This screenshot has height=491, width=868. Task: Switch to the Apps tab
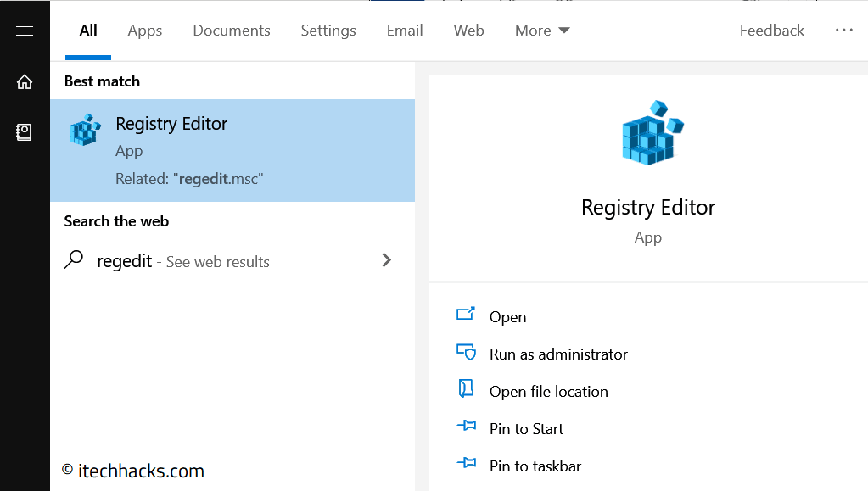pos(144,31)
